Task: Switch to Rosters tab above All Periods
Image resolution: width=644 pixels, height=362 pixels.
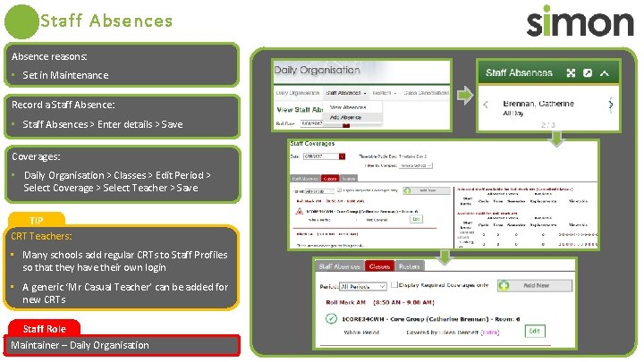Action: (x=410, y=266)
